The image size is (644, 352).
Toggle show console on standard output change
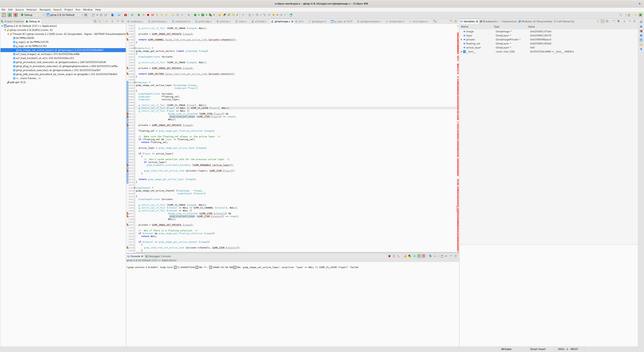click(x=419, y=256)
